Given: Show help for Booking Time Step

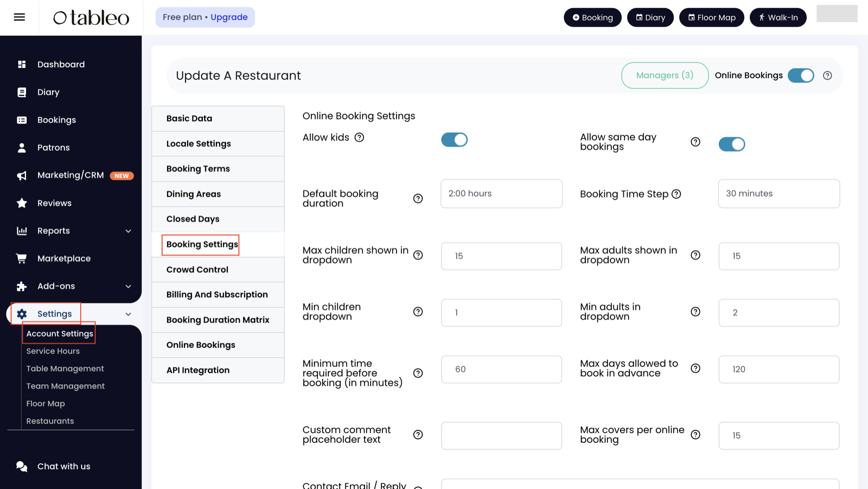Looking at the screenshot, I should (676, 194).
